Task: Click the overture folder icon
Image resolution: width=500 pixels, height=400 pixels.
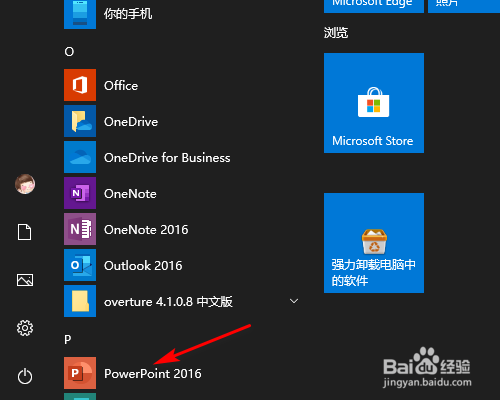Action: (x=80, y=301)
